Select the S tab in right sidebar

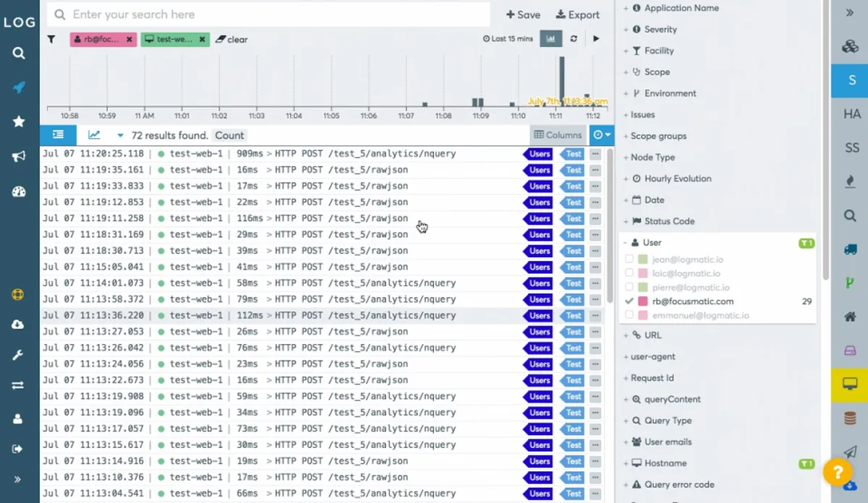pyautogui.click(x=850, y=80)
